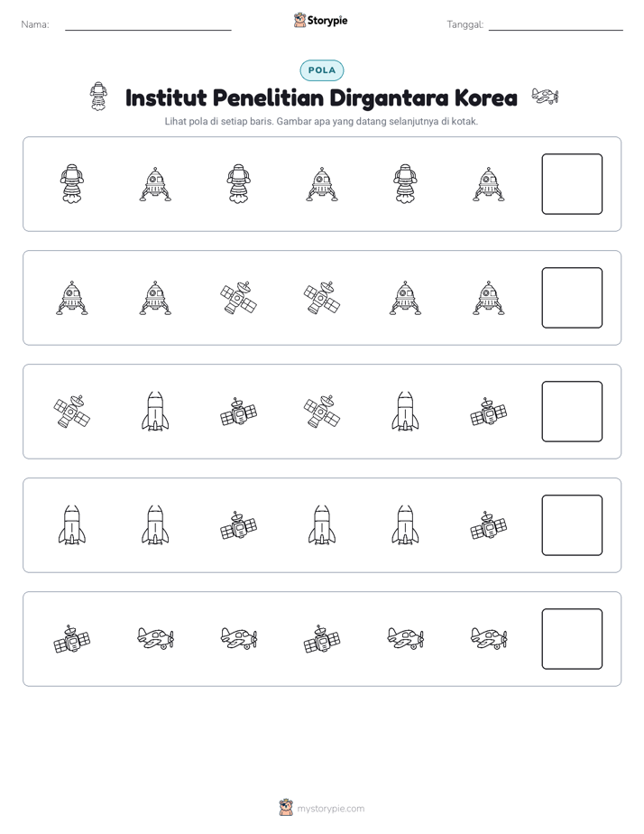Click the POLA badge label
644x834 pixels.
click(x=321, y=70)
